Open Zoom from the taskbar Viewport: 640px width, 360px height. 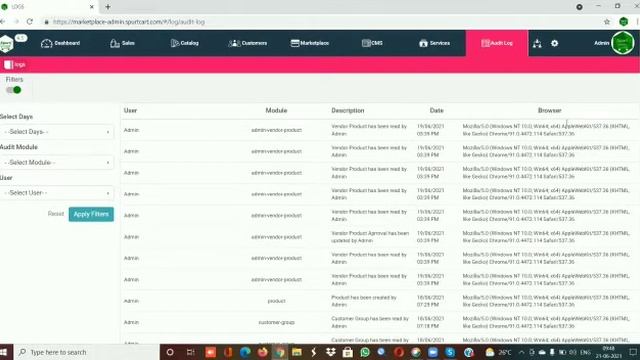pyautogui.click(x=433, y=352)
